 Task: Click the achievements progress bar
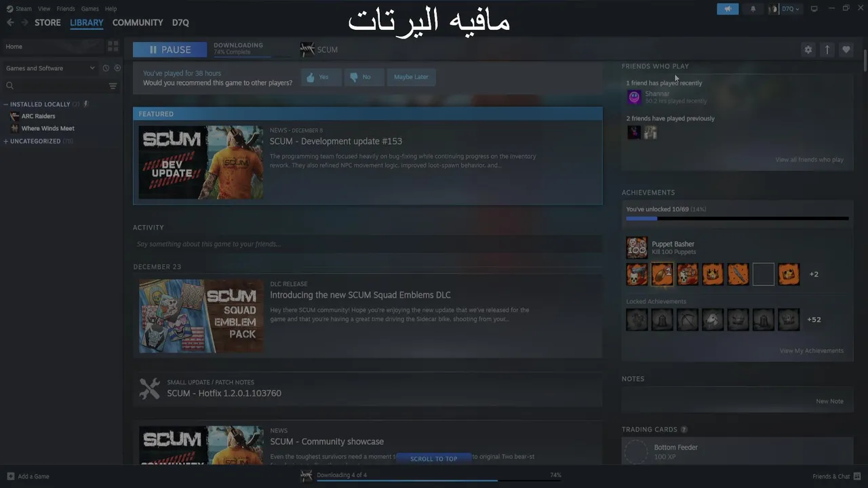(737, 218)
